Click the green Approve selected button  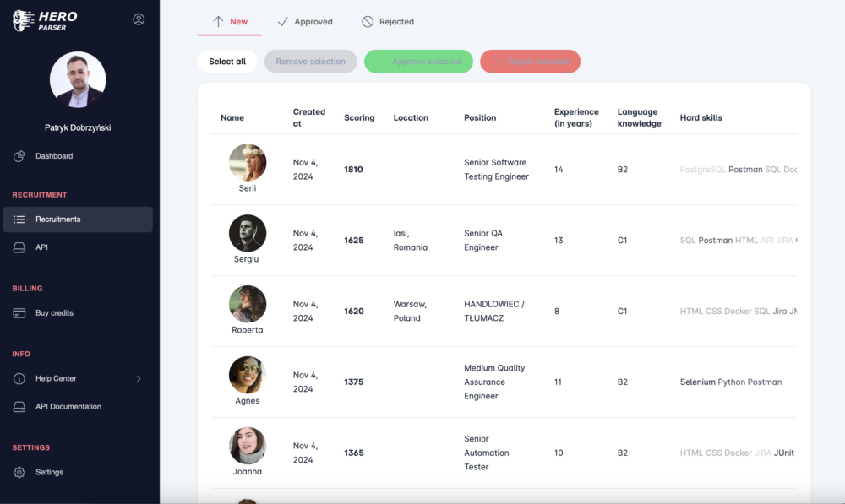pyautogui.click(x=418, y=62)
